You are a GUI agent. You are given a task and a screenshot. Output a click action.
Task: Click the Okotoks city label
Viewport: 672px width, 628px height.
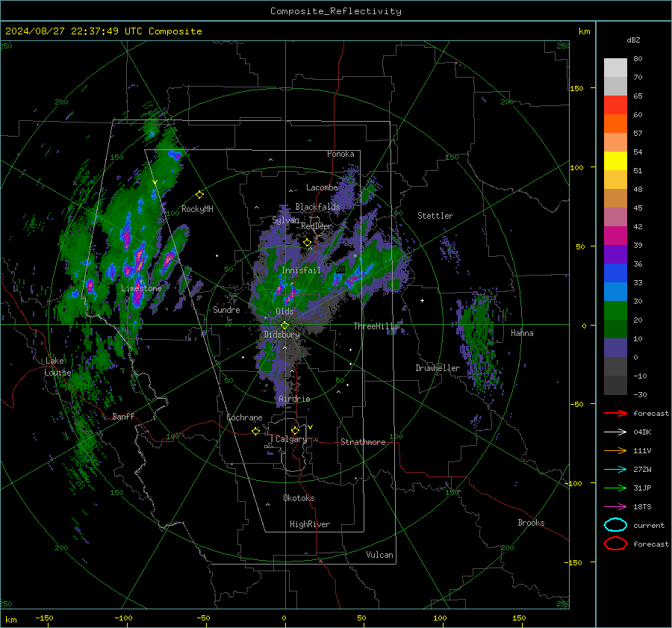pos(299,498)
